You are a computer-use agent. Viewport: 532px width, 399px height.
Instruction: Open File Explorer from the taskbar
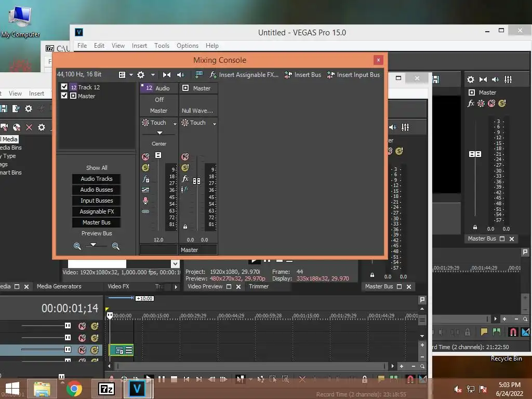[x=42, y=389]
